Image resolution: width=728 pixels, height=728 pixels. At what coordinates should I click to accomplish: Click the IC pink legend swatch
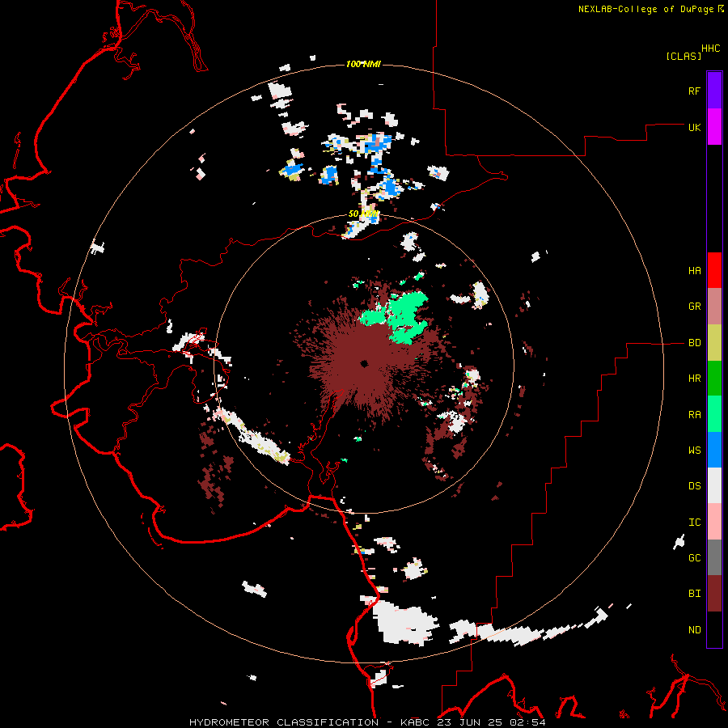tap(714, 522)
